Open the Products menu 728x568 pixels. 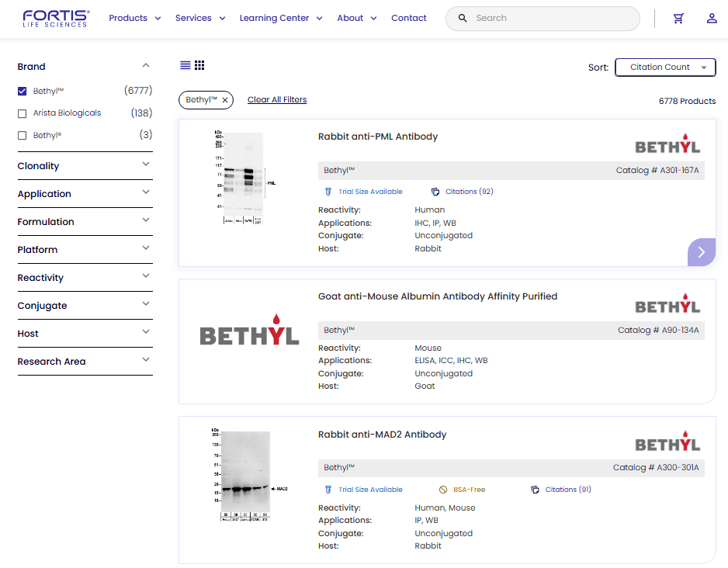pyautogui.click(x=134, y=18)
